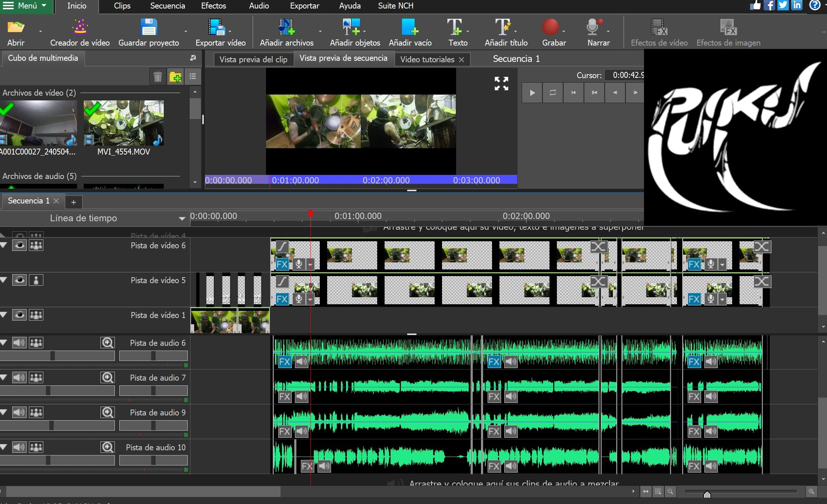
Task: Collapse Pista de vídeo 5 triangle
Action: 4,280
